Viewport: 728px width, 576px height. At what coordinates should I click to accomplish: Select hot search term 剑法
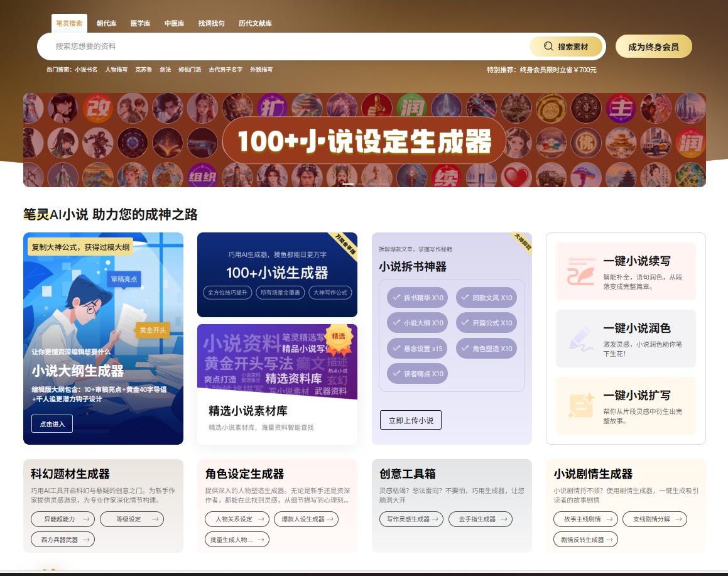[165, 70]
